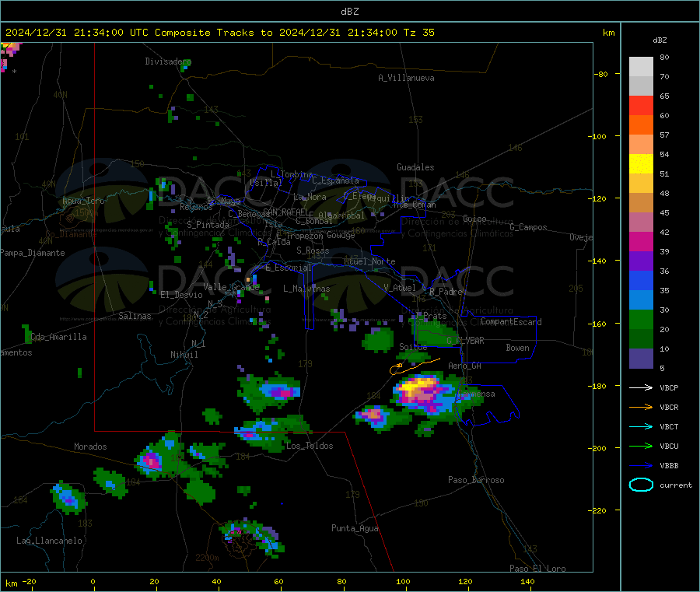700x592 pixels.
Task: Click the '-80' tick on the vertical km axis
Action: coord(601,74)
